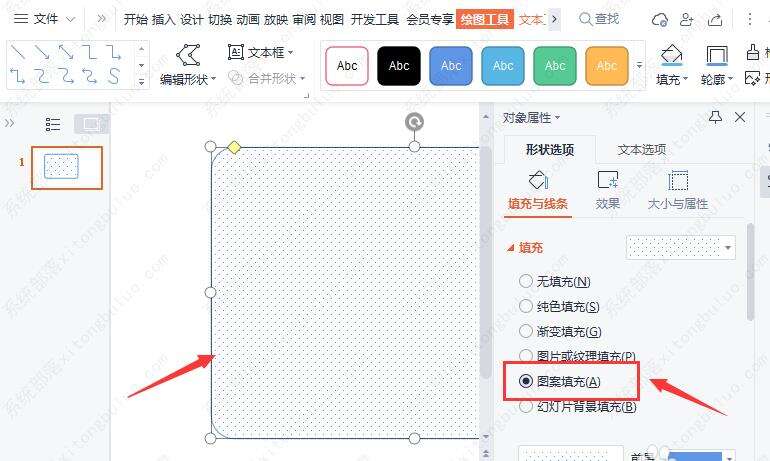770x461 pixels.
Task: Collapse the 填充 section triangle
Action: pyautogui.click(x=511, y=248)
